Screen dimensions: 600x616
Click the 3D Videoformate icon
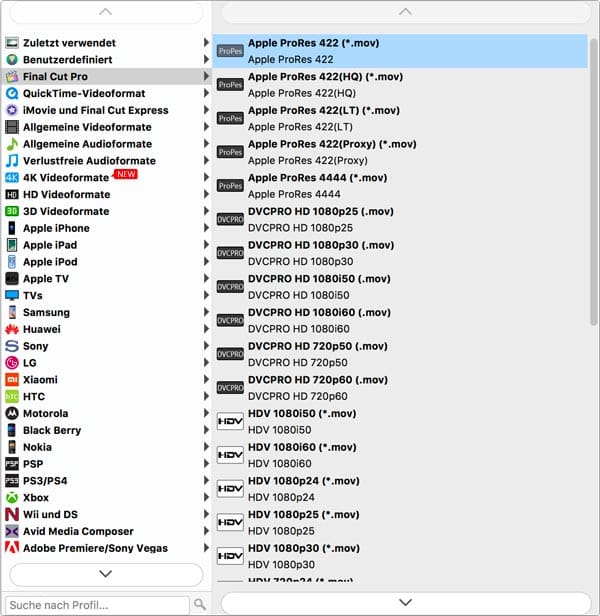(x=12, y=211)
